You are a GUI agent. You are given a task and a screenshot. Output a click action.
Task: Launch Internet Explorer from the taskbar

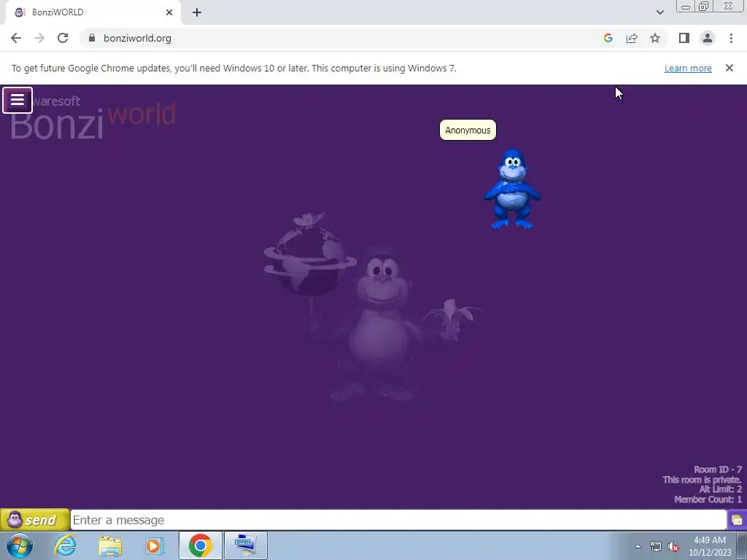click(65, 545)
